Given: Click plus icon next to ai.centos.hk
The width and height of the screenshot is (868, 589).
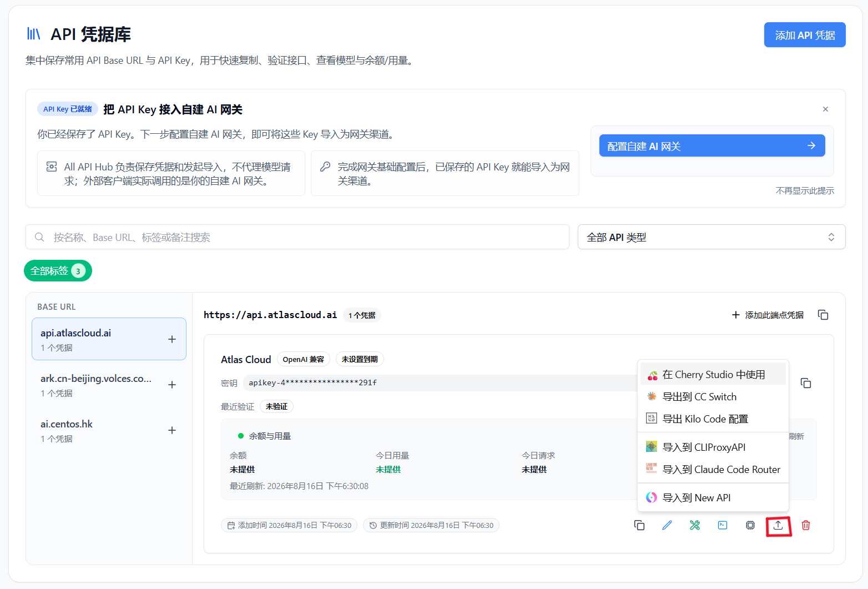Looking at the screenshot, I should 172,430.
